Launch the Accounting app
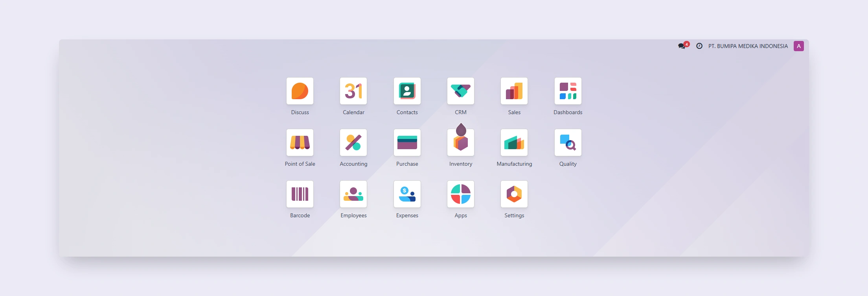The height and width of the screenshot is (296, 868). [x=353, y=142]
